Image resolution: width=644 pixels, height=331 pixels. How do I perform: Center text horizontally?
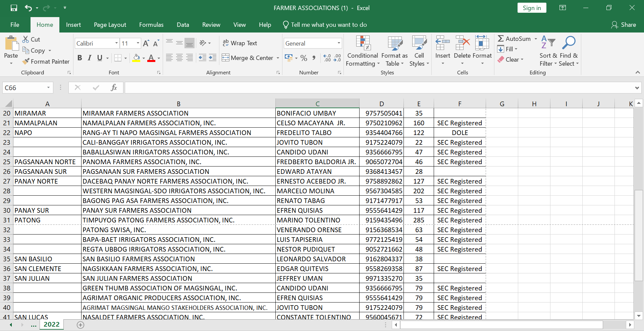pyautogui.click(x=179, y=58)
